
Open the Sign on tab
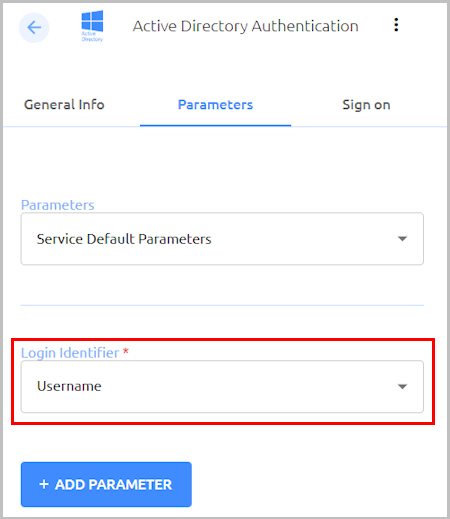click(366, 105)
